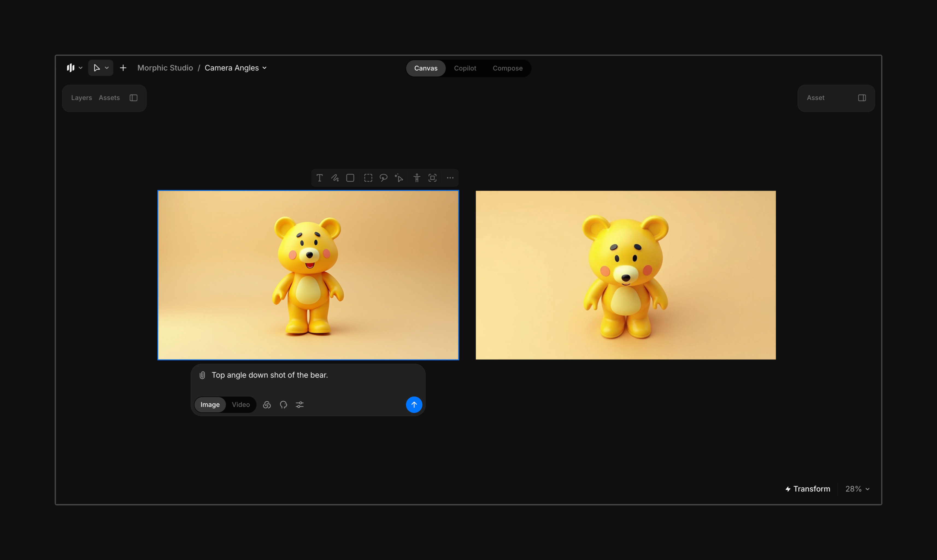
Task: Pick the lasso selection tool
Action: click(x=383, y=178)
